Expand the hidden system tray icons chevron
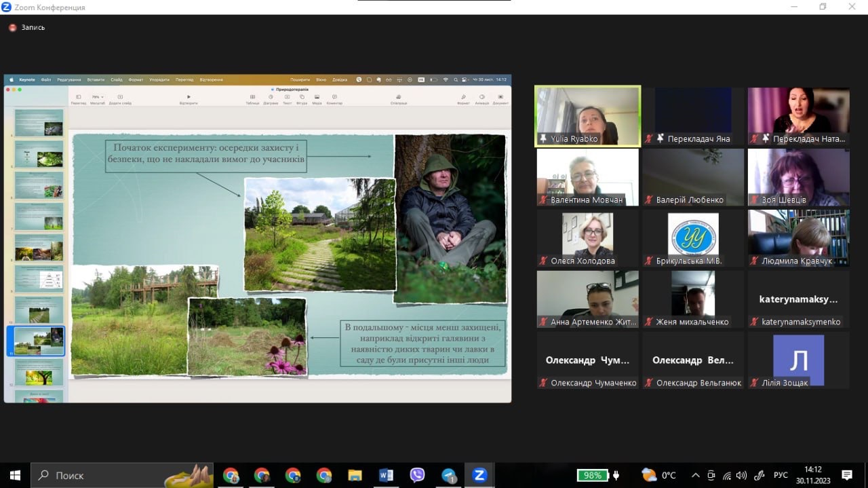The height and width of the screenshot is (488, 868). tap(695, 475)
